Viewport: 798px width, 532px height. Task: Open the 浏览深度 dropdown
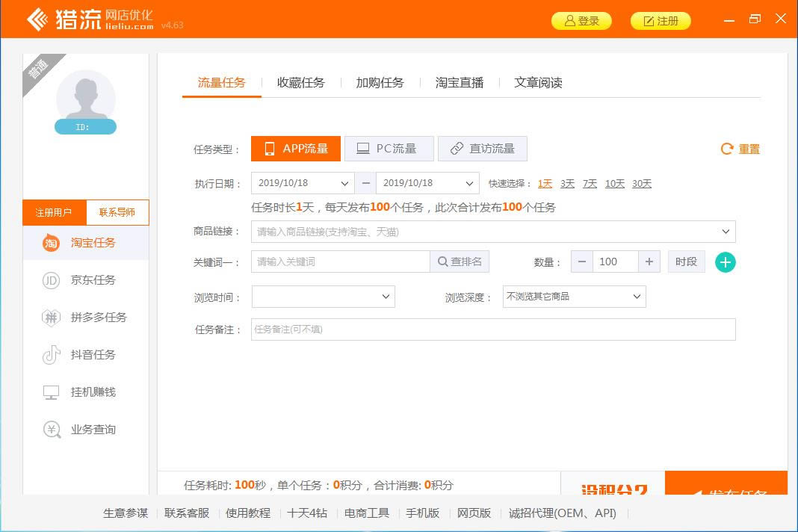(574, 297)
